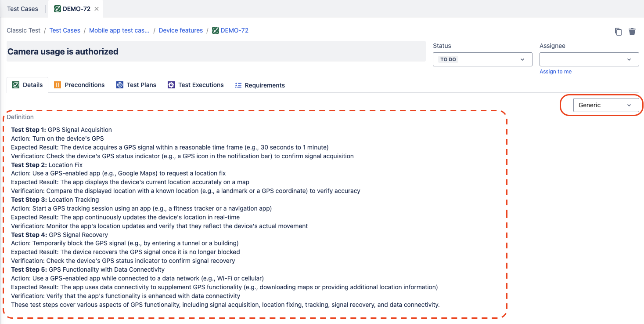Click the trash delete icon
Viewport: 644px width, 324px height.
[x=632, y=32]
